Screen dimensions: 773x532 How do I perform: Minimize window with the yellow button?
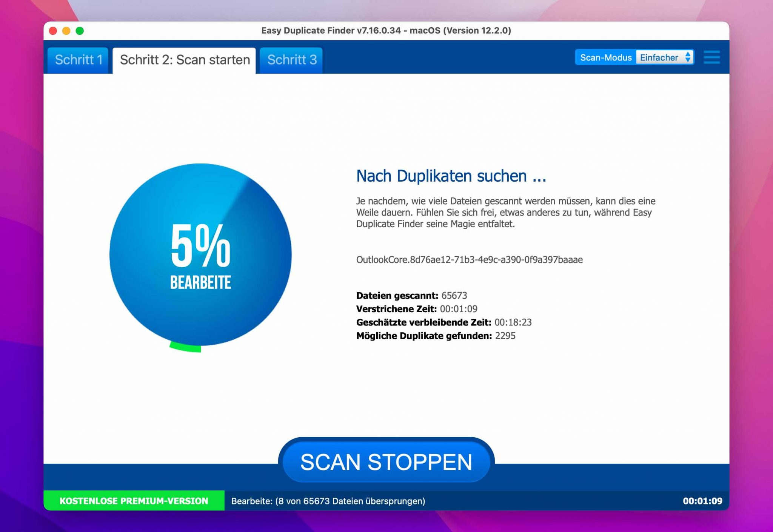click(66, 31)
